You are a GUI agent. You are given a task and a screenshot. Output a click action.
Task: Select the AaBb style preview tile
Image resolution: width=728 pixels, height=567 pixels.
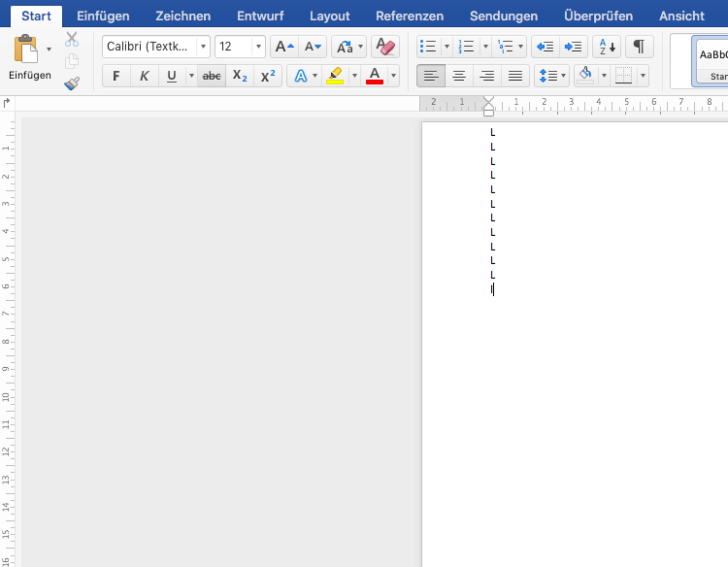(x=711, y=61)
